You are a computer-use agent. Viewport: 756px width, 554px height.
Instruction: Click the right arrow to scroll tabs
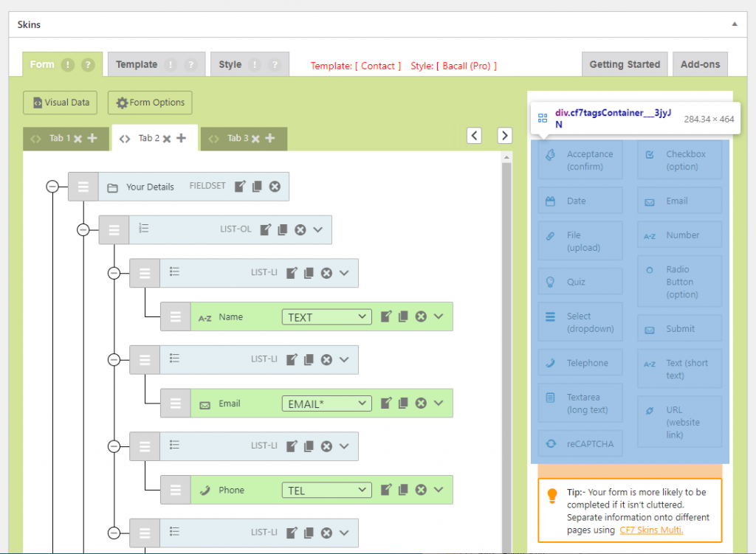coord(504,136)
